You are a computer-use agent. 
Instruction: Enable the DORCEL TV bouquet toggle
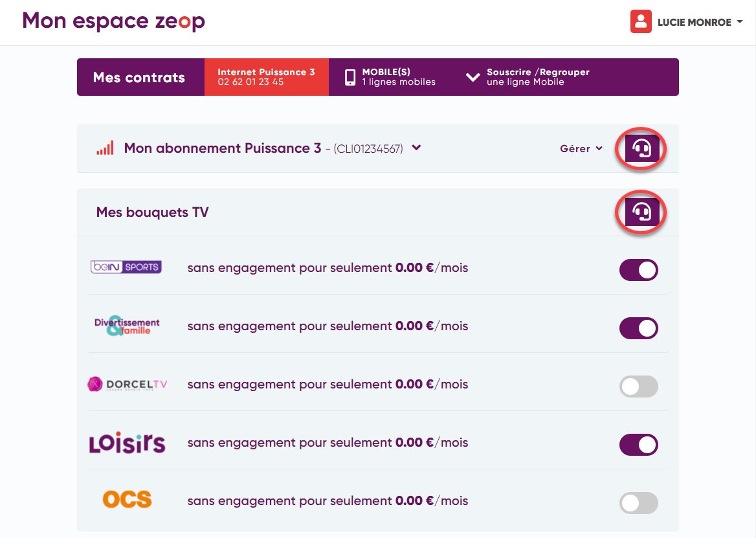[639, 387]
